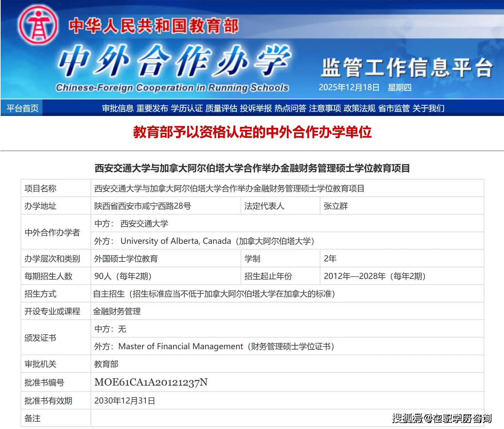Screen dimensions: 504x429
Task: Go to 平台首页 home tab
Action: 22,108
